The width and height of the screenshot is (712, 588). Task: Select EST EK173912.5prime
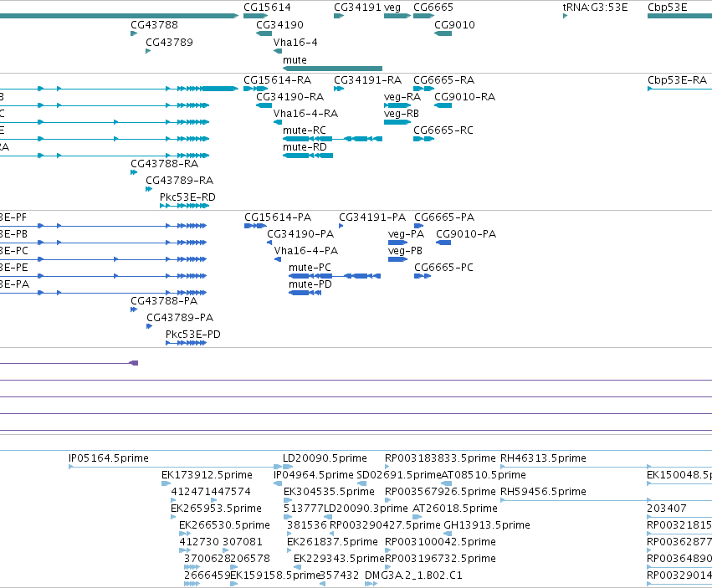[x=207, y=475]
